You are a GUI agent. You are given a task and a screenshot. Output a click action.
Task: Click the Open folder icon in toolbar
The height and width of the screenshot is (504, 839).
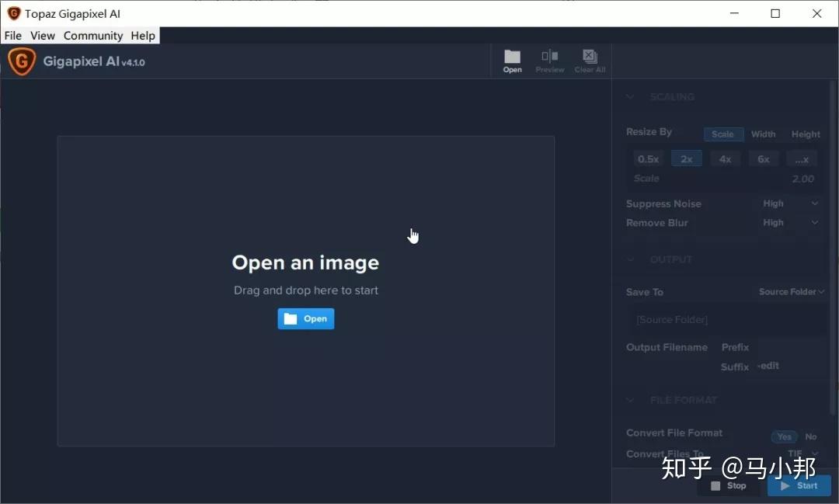click(512, 61)
